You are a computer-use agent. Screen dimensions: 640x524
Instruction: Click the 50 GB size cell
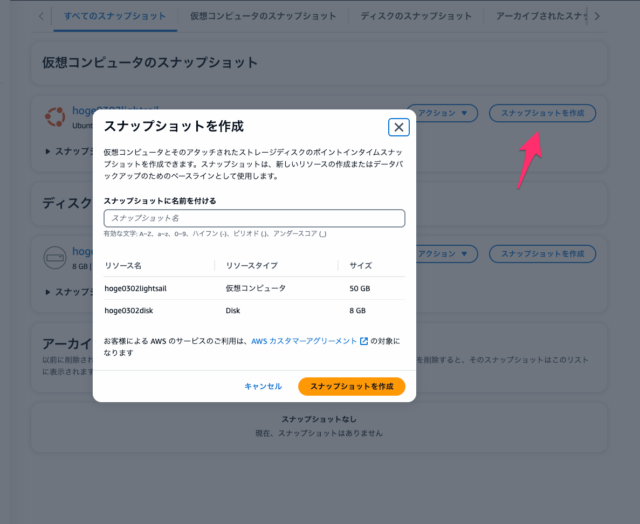[360, 289]
